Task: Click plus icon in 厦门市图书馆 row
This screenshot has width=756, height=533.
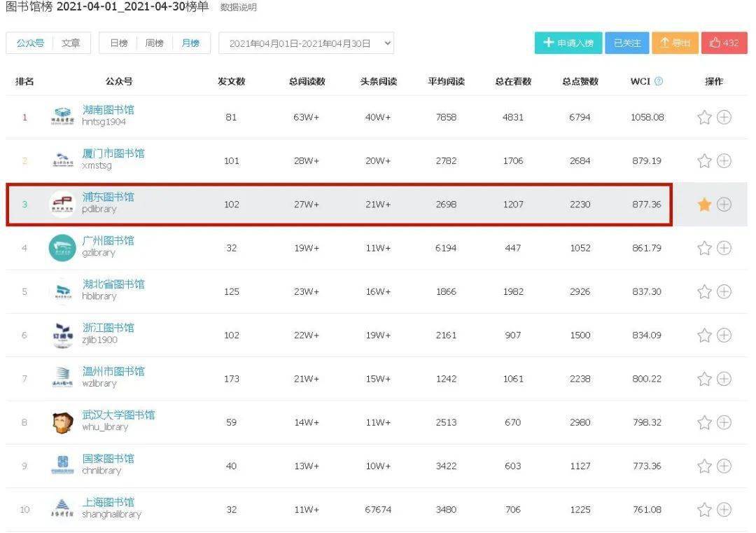Action: click(x=724, y=160)
